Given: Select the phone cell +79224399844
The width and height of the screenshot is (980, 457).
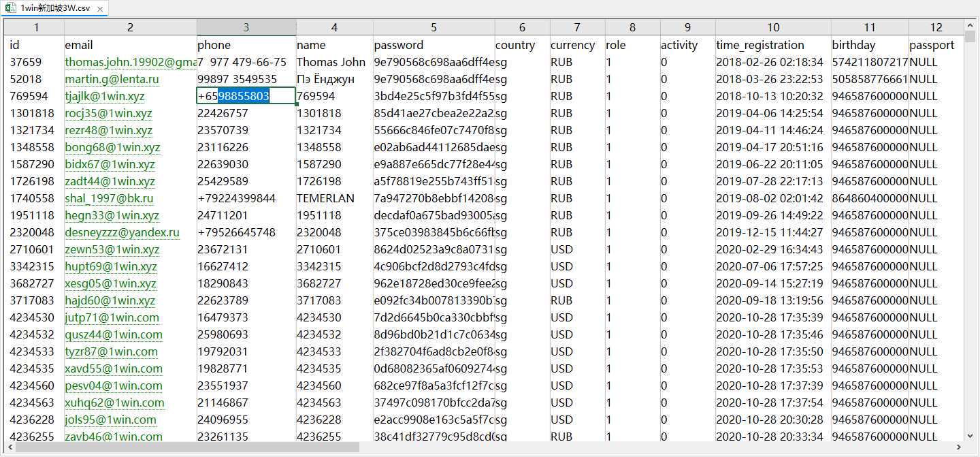Looking at the screenshot, I should pos(246,198).
